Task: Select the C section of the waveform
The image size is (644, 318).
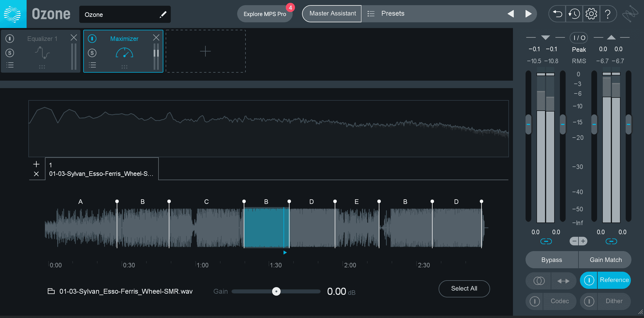Action: pos(206,227)
